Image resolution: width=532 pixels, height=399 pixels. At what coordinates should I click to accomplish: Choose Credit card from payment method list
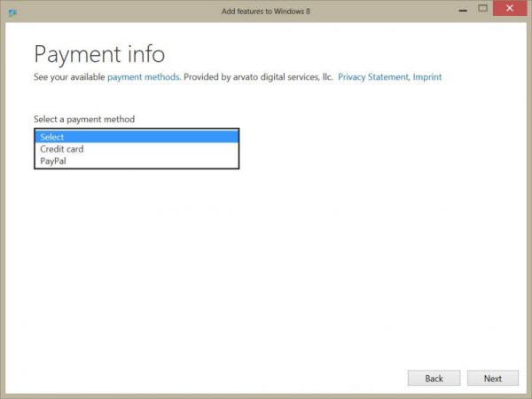pyautogui.click(x=137, y=149)
